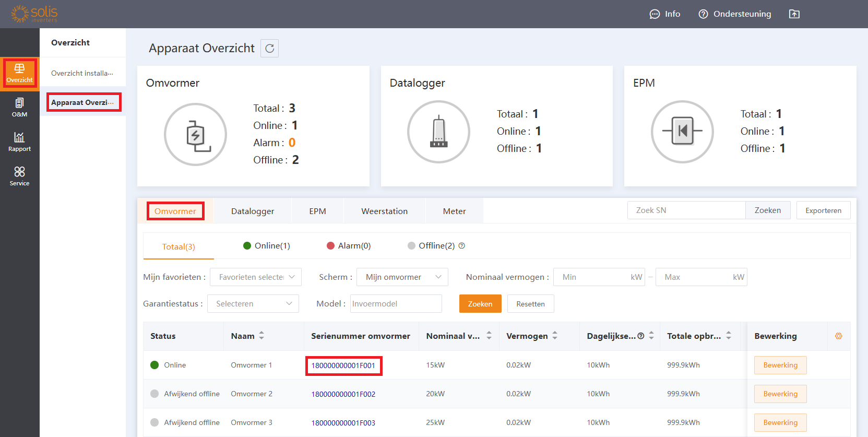Click the Solis inverters logo
Image resolution: width=868 pixels, height=437 pixels.
point(34,14)
